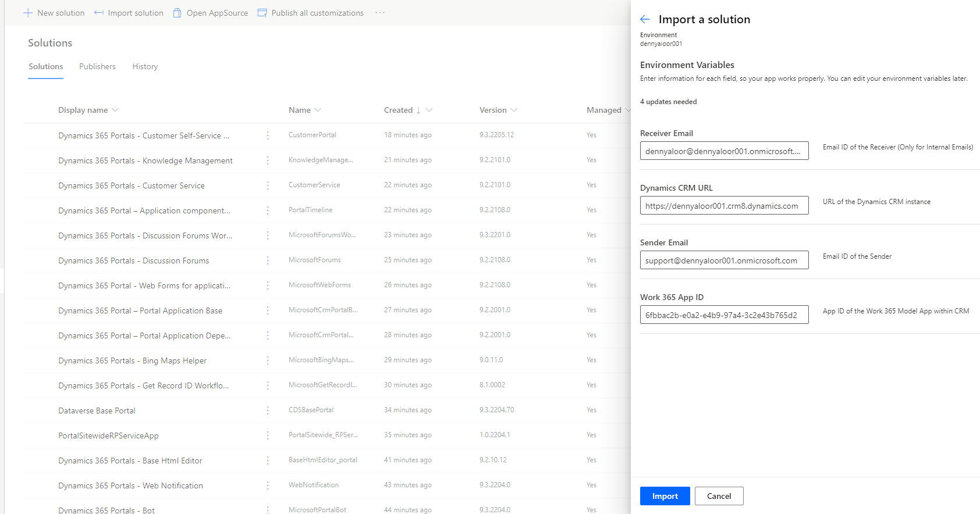Select the '18 minutes ago' created cell

(408, 135)
